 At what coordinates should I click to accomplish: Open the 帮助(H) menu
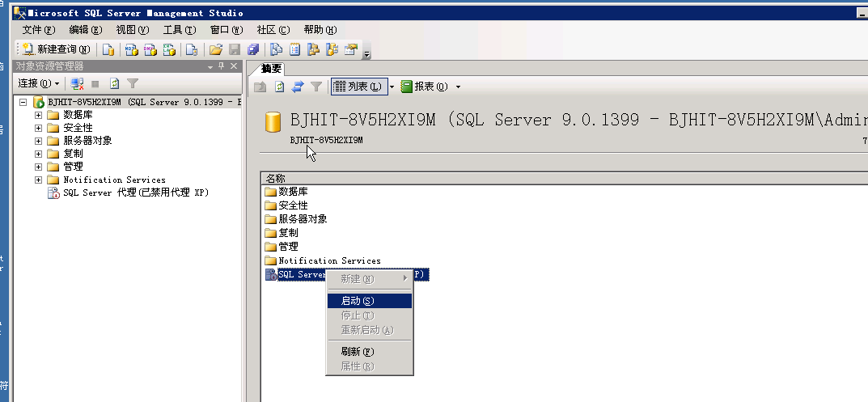pyautogui.click(x=320, y=30)
